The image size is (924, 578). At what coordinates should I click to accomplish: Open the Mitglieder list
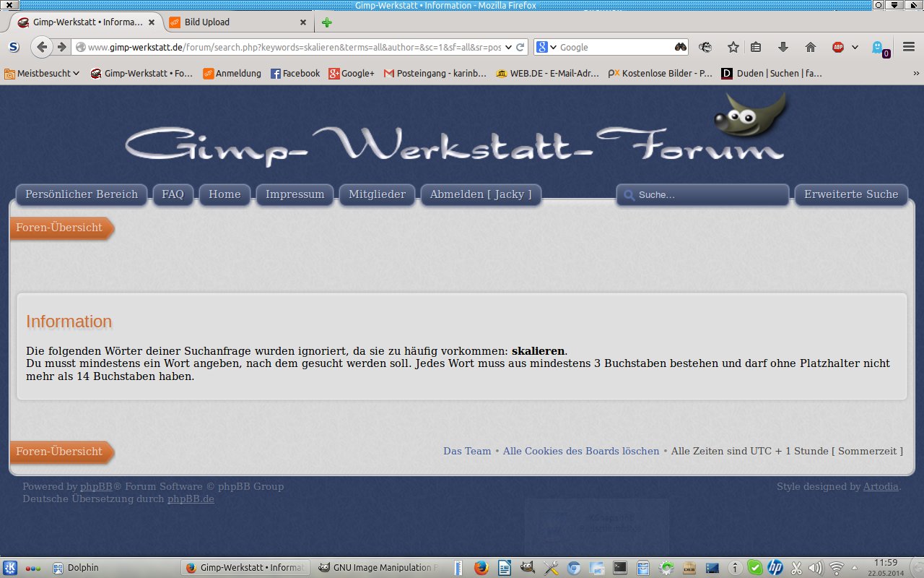coord(378,194)
